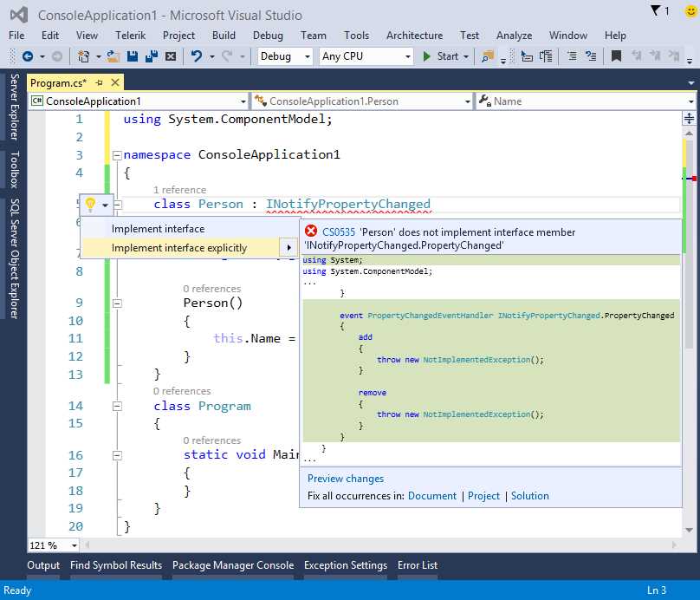The image size is (700, 600).
Task: Click the notifications flag icon
Action: pos(658,10)
